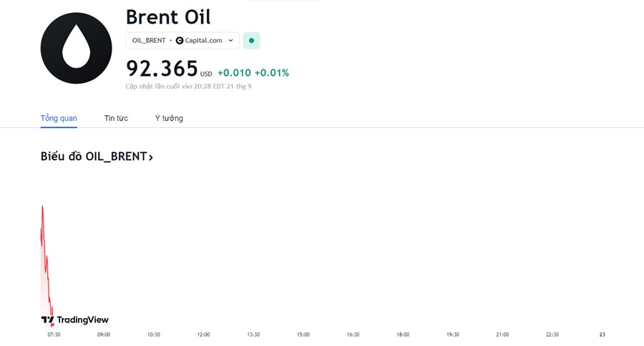This screenshot has height=346, width=644.
Task: Select the 09:00 time axis label
Action: point(104,335)
